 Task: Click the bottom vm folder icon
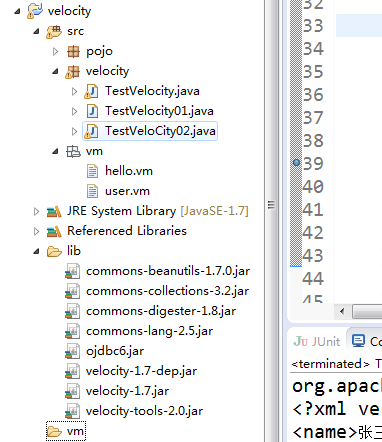(54, 431)
